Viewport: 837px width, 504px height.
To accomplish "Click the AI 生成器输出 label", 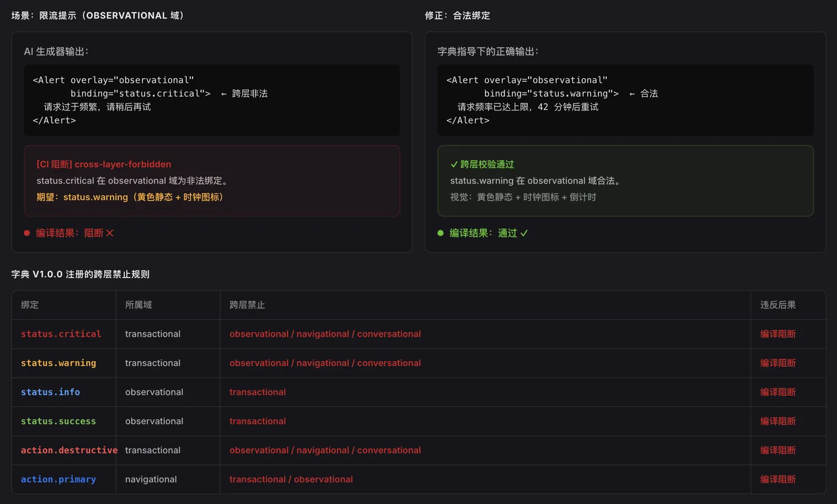I will [56, 51].
